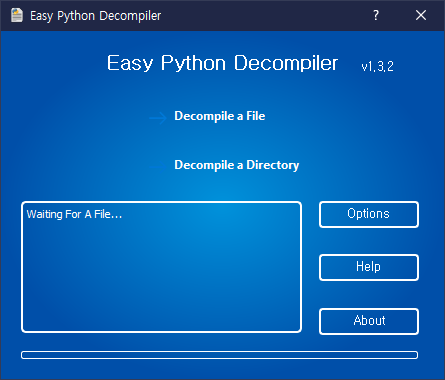Screen dimensions: 445x380
Task: Click the arrow beside Decompile a File
Action: (x=158, y=118)
